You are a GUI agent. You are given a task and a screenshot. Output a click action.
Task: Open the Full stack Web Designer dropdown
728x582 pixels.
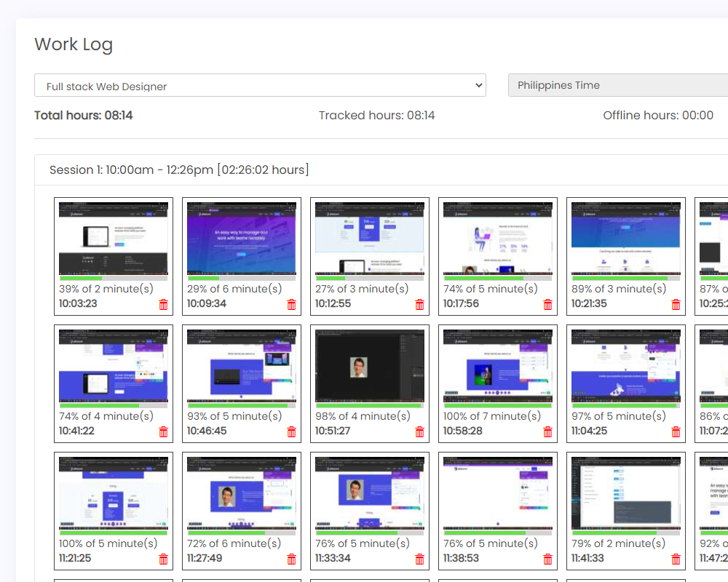click(x=260, y=85)
